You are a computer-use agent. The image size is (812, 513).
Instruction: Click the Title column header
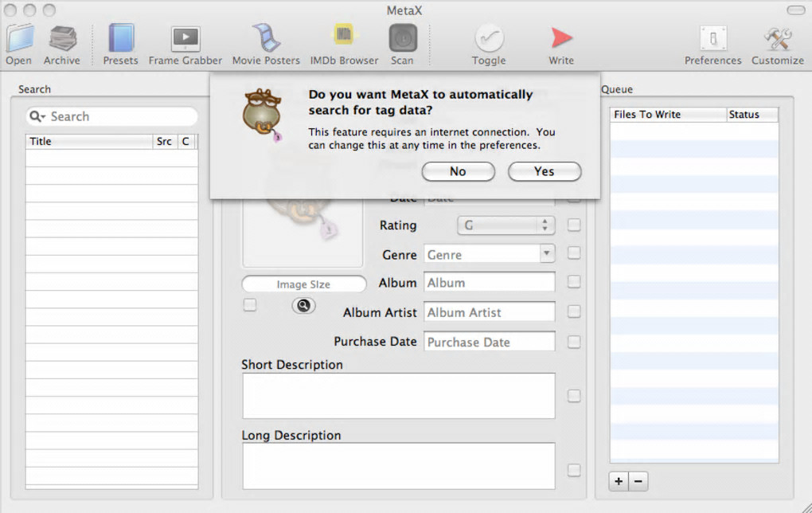(89, 142)
